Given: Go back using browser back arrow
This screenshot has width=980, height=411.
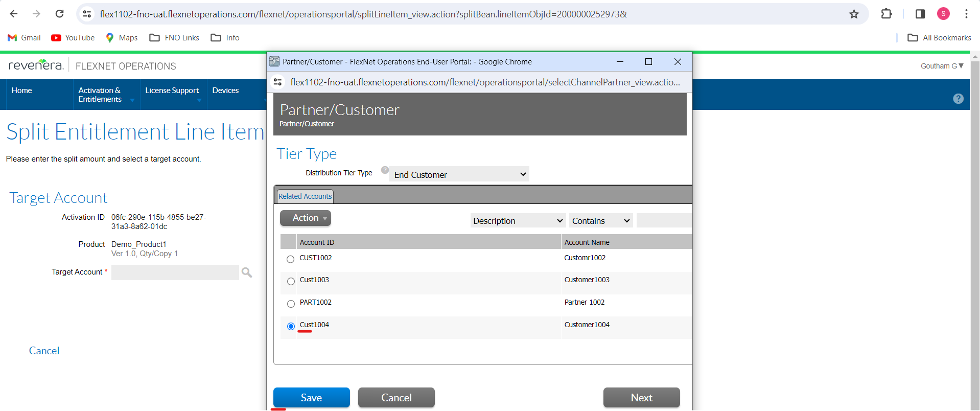Looking at the screenshot, I should coord(14,14).
